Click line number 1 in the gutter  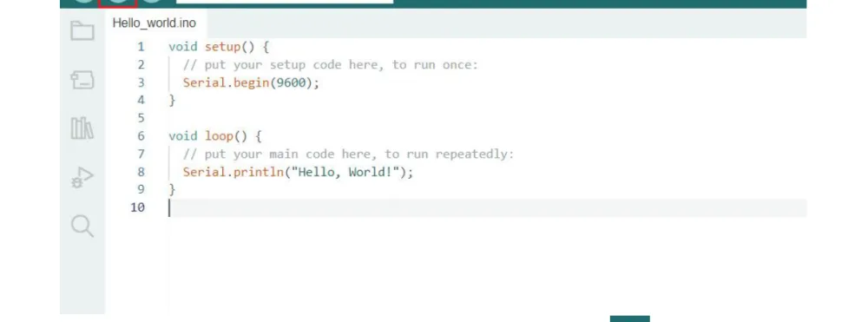(141, 47)
